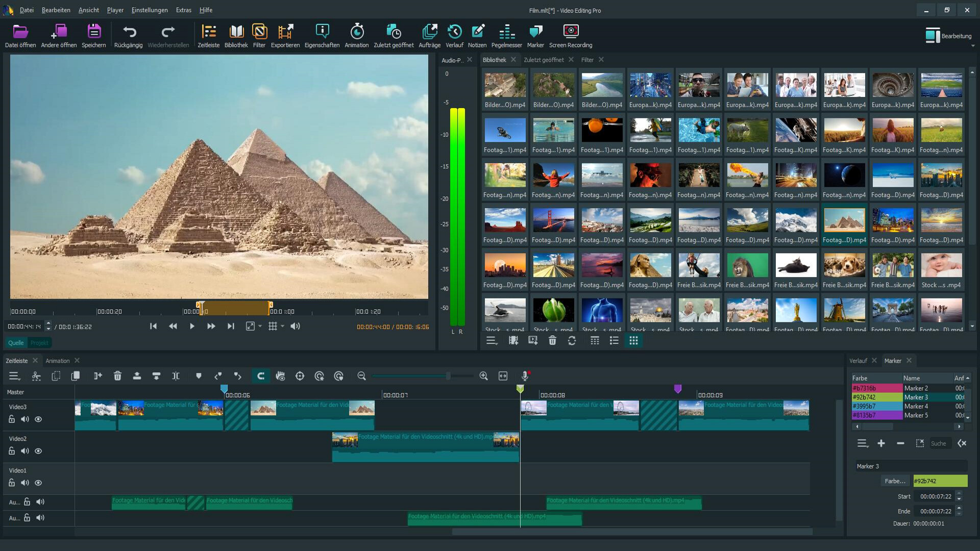Open the grid display dropdown under the preview

pos(276,326)
